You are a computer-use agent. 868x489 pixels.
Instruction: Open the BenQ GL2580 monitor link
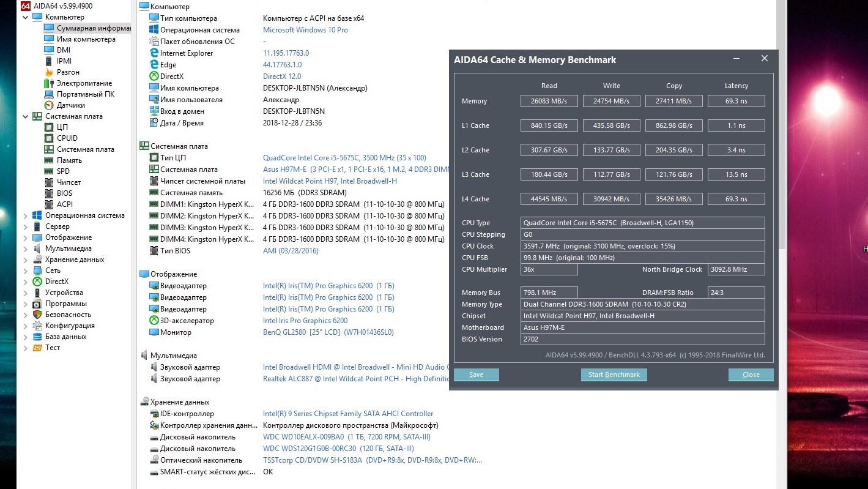[328, 332]
